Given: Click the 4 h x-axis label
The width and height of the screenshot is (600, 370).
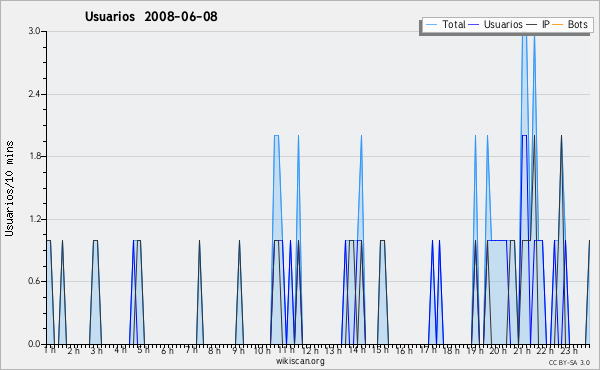Looking at the screenshot, I should click(120, 350).
